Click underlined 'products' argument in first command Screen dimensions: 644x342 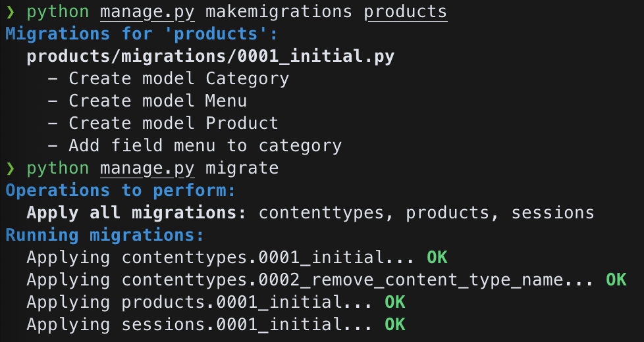point(406,12)
